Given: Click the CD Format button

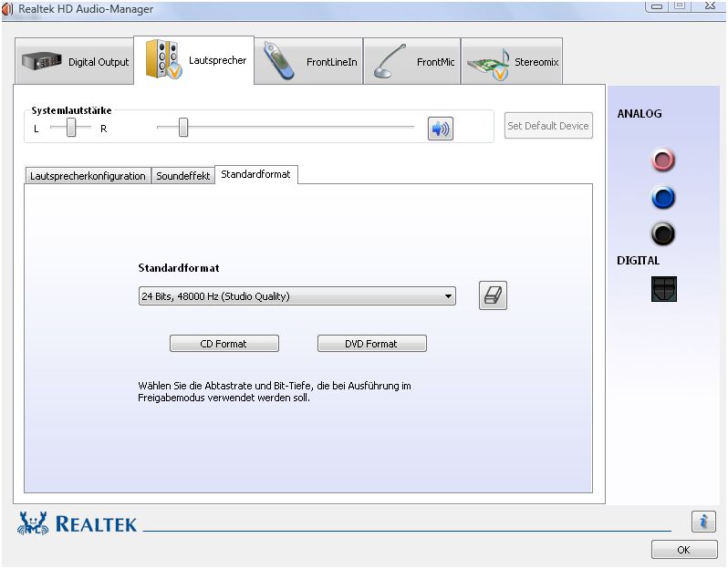Looking at the screenshot, I should 224,344.
